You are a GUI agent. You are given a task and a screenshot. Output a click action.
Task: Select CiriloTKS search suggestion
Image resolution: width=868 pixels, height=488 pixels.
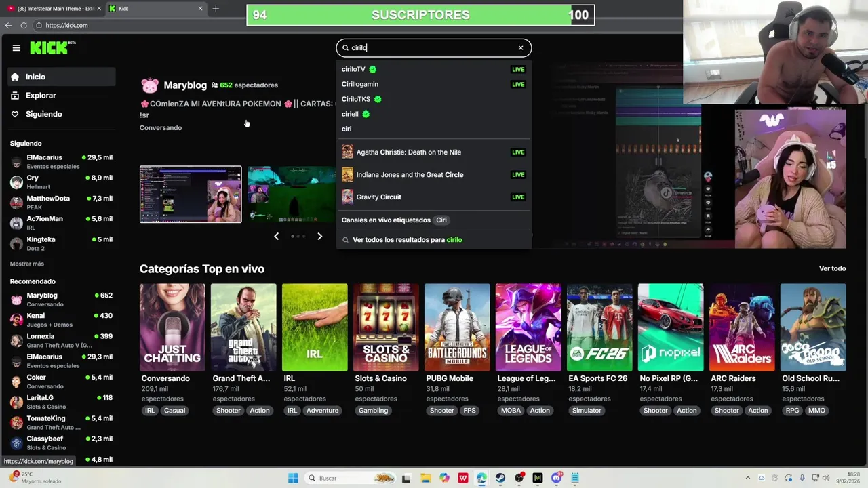pos(433,99)
